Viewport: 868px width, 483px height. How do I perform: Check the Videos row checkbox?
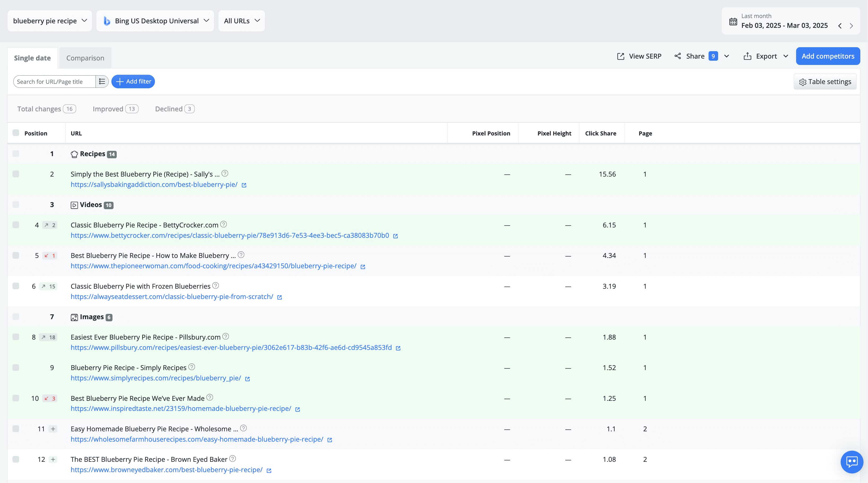tap(16, 204)
